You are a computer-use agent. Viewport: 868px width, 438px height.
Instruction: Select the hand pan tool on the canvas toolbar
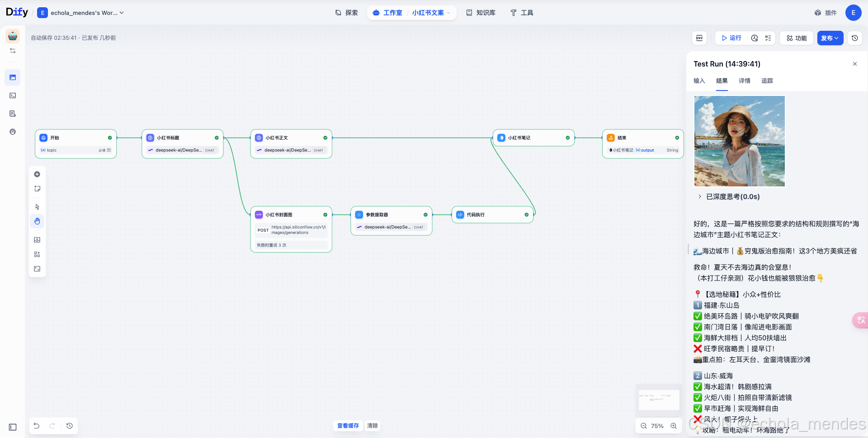coord(37,221)
